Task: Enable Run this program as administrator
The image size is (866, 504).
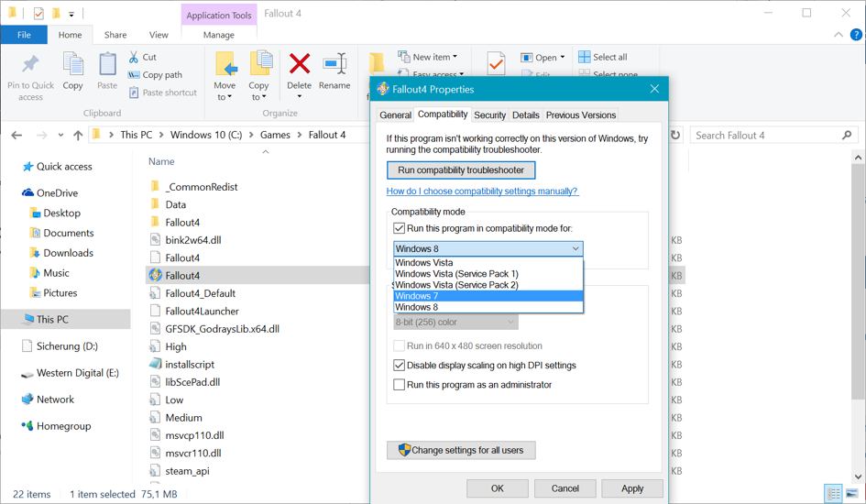Action: 399,384
